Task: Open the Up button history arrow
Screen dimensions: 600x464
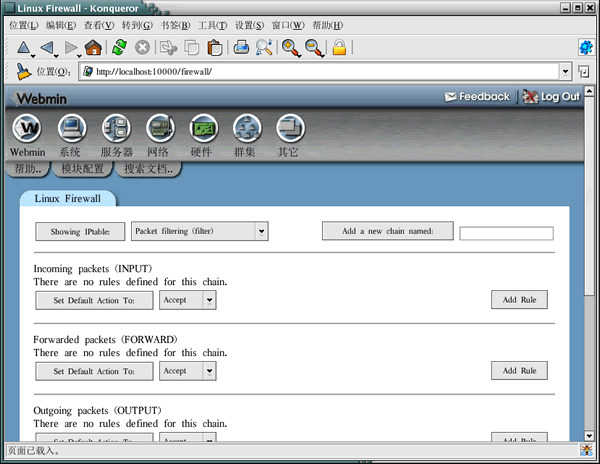Action: (33, 56)
